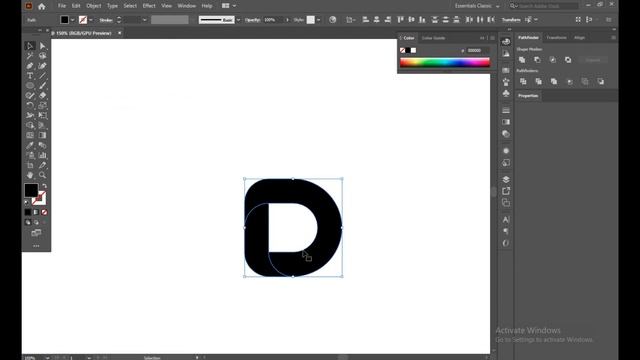640x360 pixels.
Task: Open fill color dropdown in control bar
Action: click(73, 20)
